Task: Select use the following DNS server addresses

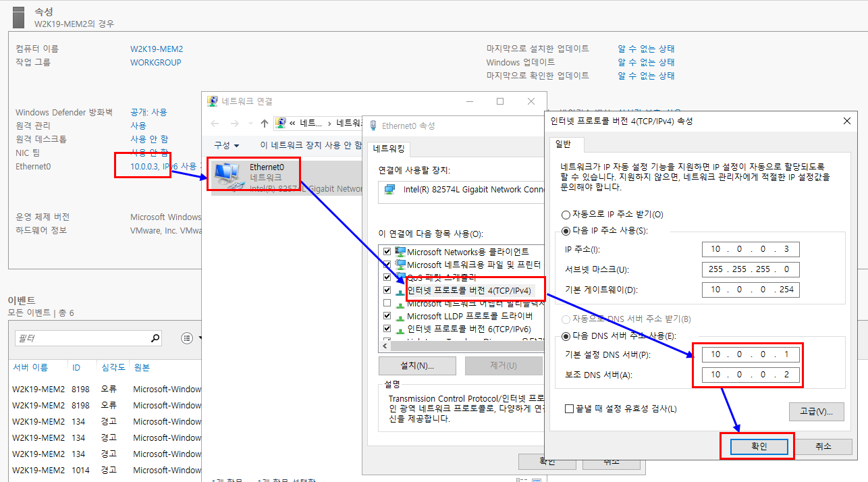Action: click(566, 336)
